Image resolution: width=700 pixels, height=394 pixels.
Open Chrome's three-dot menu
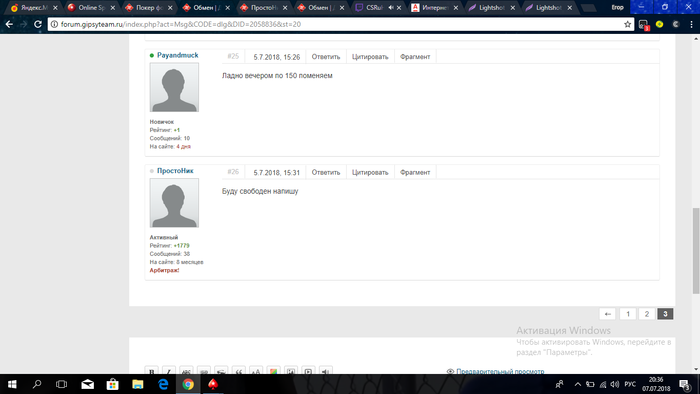(691, 25)
